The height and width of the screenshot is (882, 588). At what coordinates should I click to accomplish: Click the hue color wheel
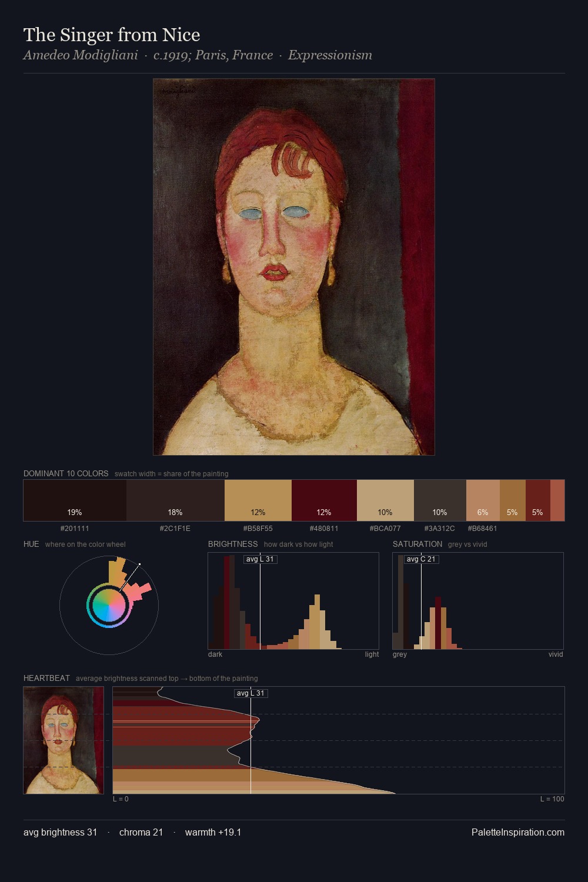[109, 605]
